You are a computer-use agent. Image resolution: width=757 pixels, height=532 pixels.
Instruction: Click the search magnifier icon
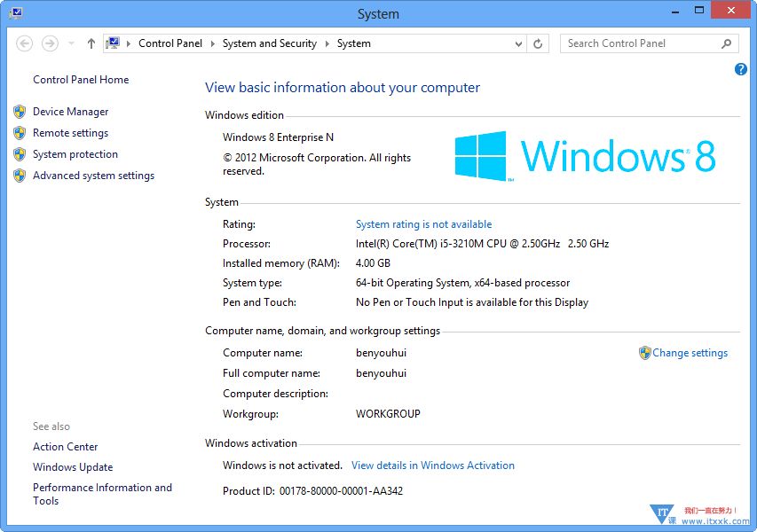point(726,44)
